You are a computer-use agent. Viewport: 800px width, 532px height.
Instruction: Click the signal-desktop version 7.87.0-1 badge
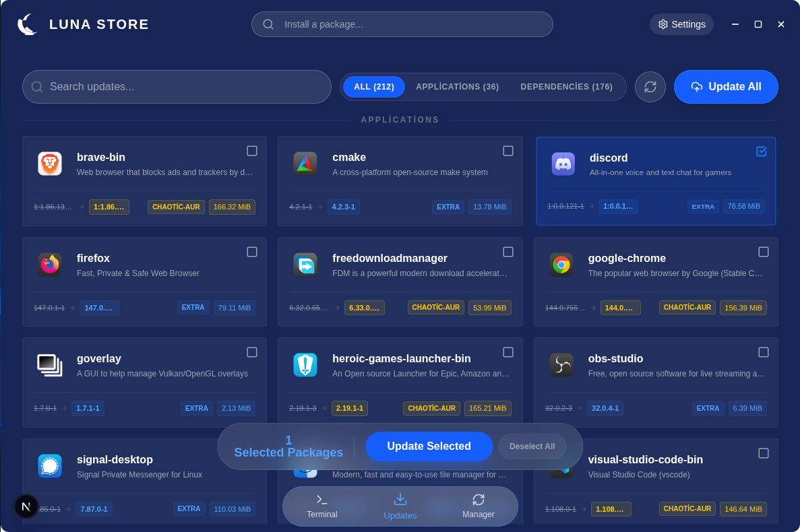94,509
